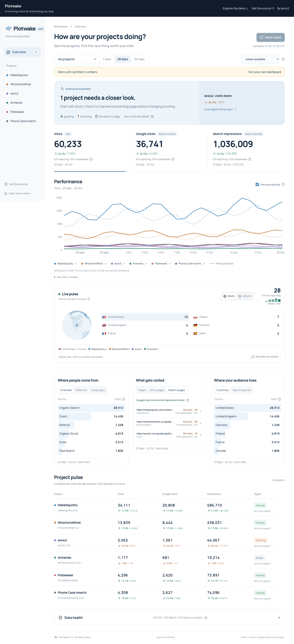Click info icon beside Google clicks 6/6 comparable

(x=173, y=159)
